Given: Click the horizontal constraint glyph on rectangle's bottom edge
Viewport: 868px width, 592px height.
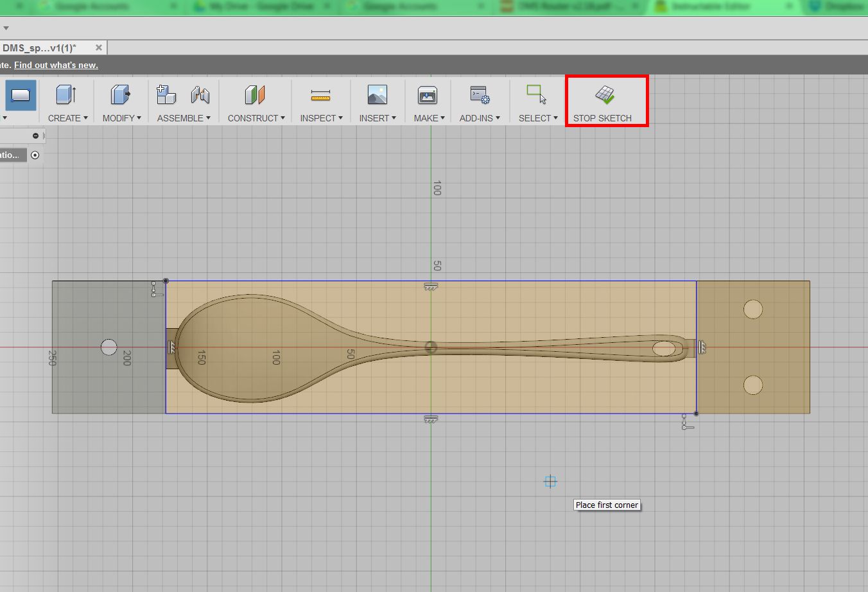Looking at the screenshot, I should (x=431, y=419).
